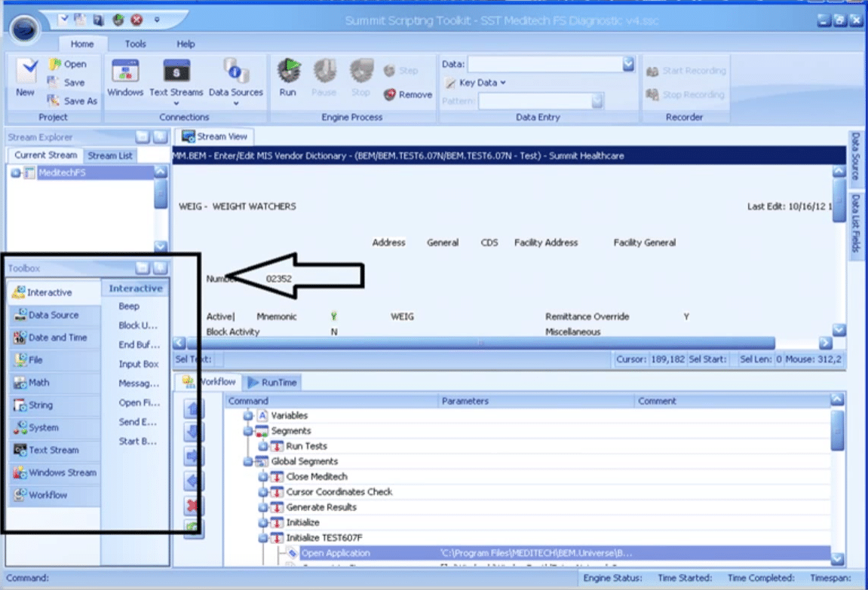Switch to the Tools ribbon tab
This screenshot has height=590, width=868.
135,44
